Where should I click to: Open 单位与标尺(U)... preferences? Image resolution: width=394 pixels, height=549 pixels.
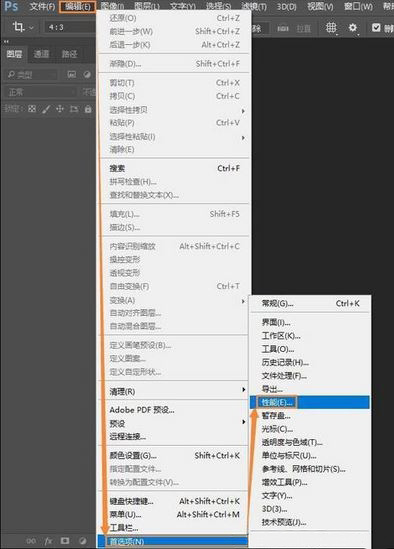[x=310, y=456]
